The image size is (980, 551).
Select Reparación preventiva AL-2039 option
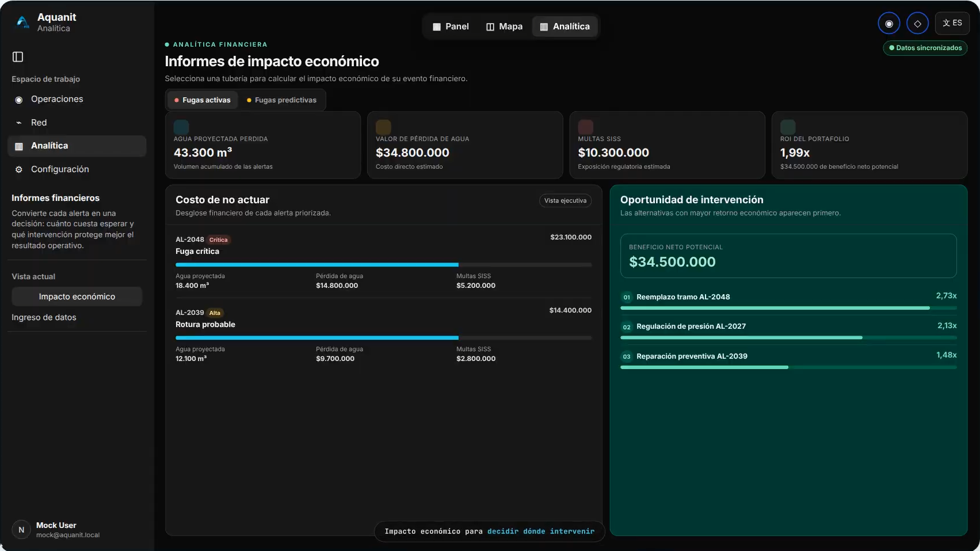click(788, 359)
